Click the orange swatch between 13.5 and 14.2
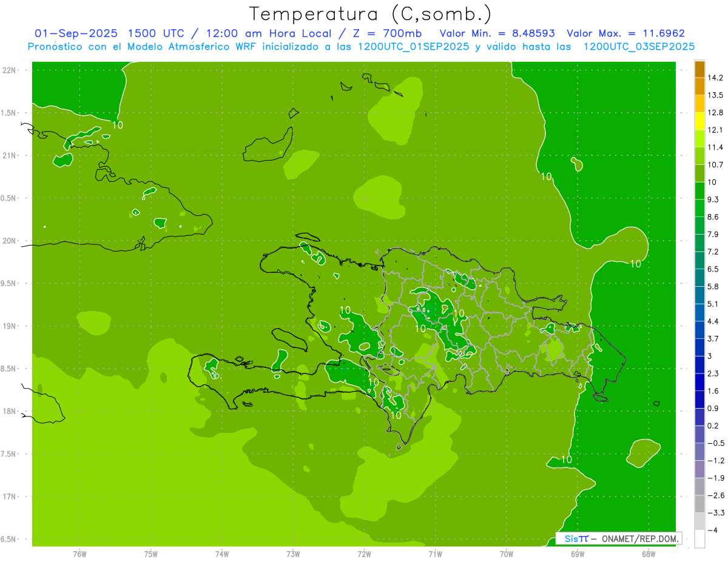This screenshot has height=562, width=728. pyautogui.click(x=699, y=87)
